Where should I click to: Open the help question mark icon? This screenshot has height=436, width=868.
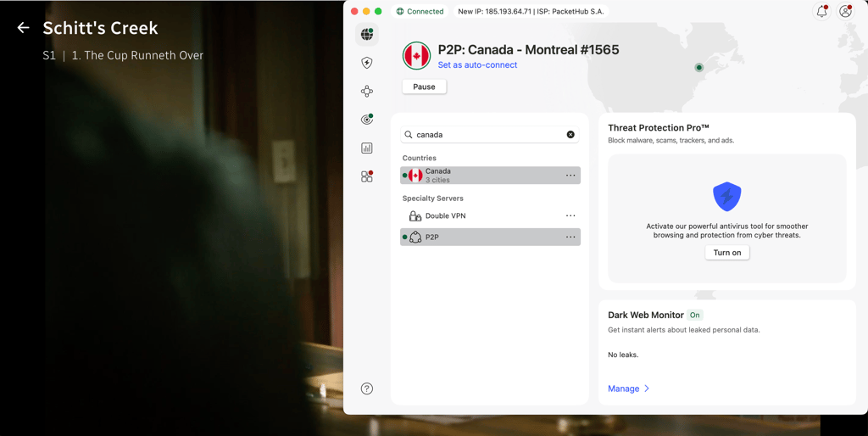click(366, 388)
